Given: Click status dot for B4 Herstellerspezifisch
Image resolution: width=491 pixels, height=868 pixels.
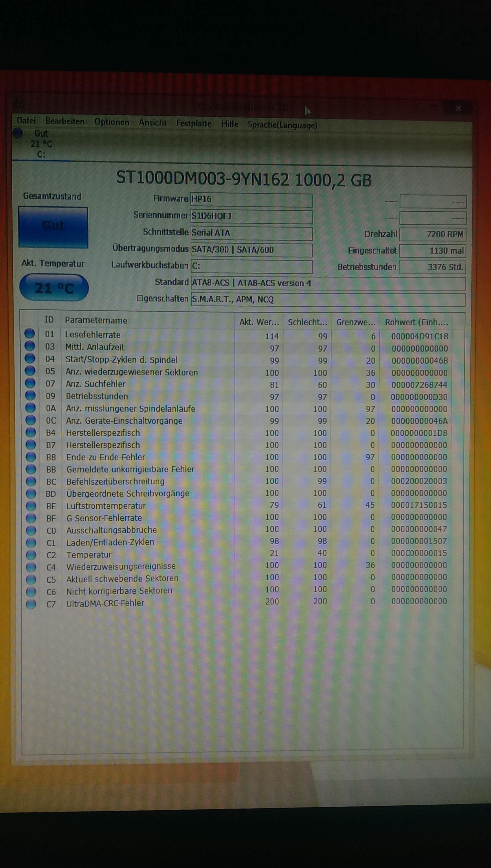Looking at the screenshot, I should click(x=30, y=432).
